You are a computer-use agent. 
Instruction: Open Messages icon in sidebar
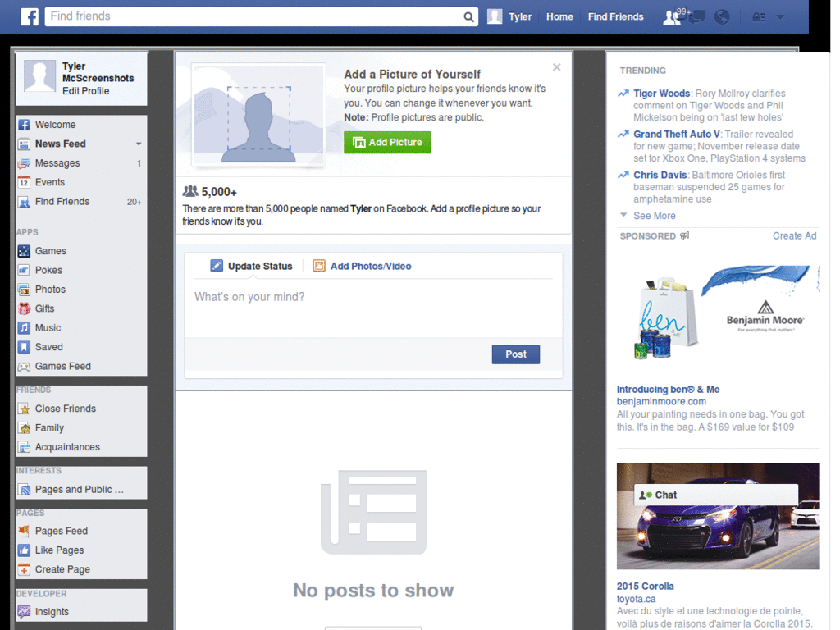click(x=24, y=163)
